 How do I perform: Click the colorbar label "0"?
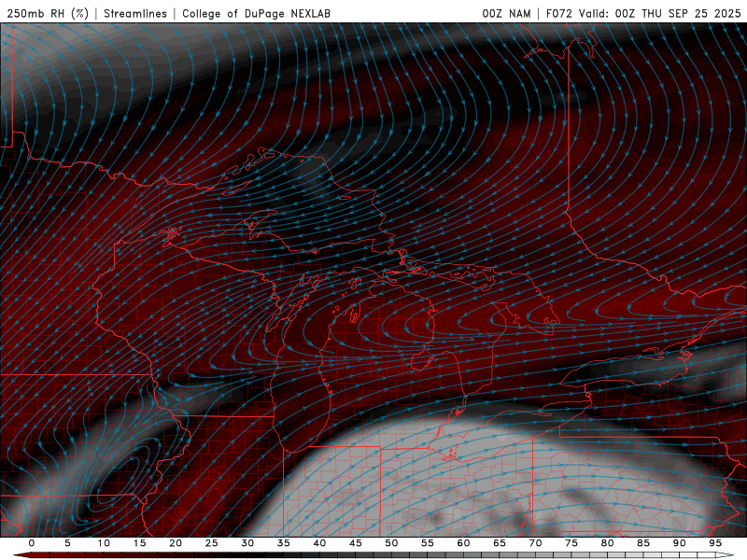point(32,543)
